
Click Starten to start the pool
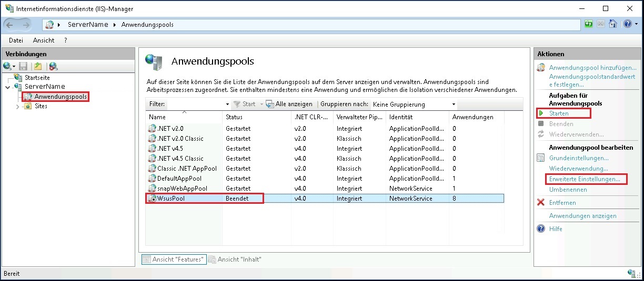point(559,113)
